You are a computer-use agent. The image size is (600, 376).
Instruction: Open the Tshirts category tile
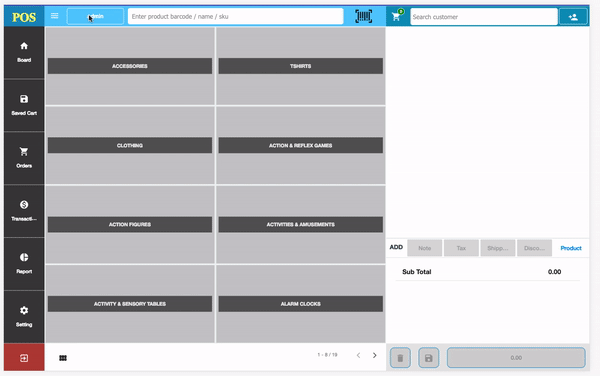(x=300, y=66)
